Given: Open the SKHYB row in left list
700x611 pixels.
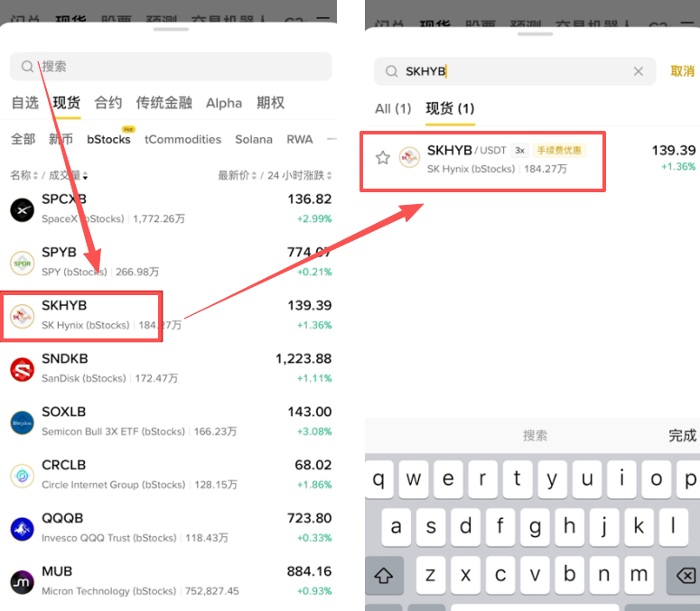Looking at the screenshot, I should [171, 315].
